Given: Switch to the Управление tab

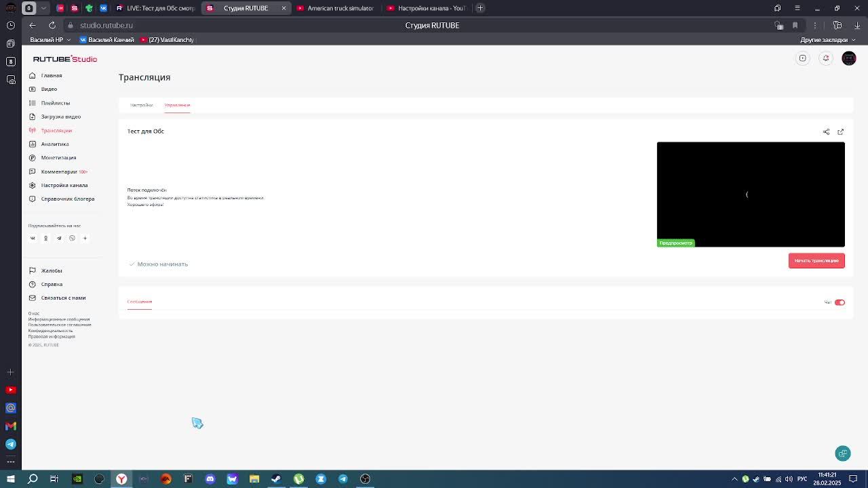Looking at the screenshot, I should (177, 105).
